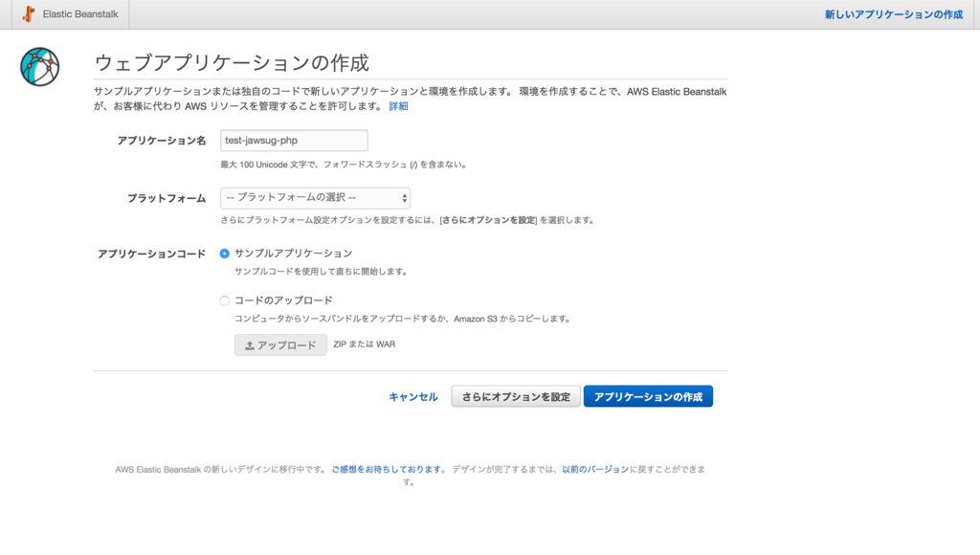The image size is (980, 555).
Task: Click the さらにオプションを設定 button
Action: [516, 397]
